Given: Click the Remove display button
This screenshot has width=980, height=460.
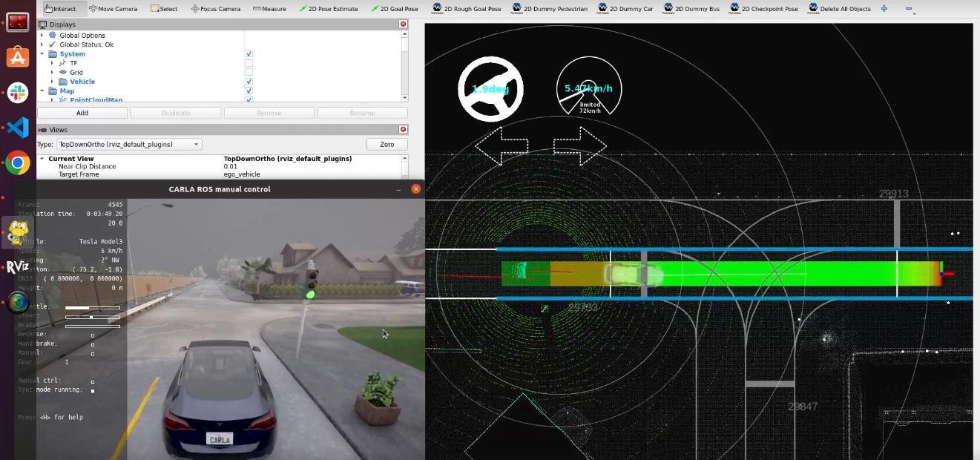Looking at the screenshot, I should pos(269,113).
